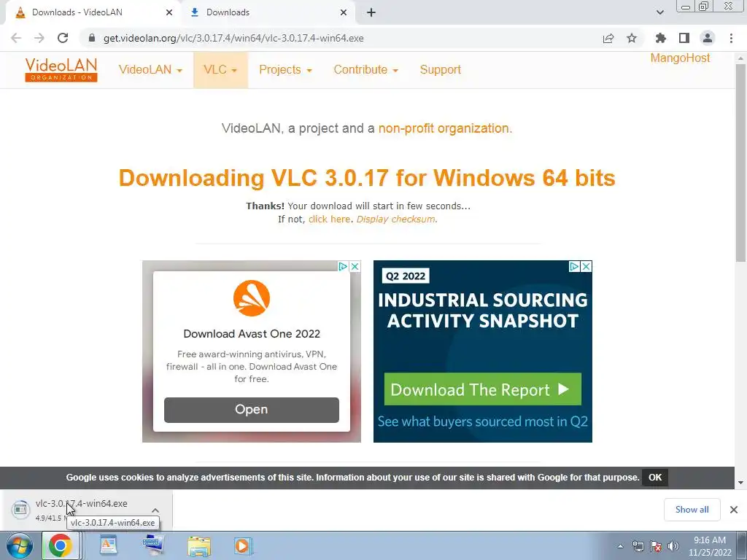
Task: Follow the non-profit organization link
Action: (x=444, y=128)
